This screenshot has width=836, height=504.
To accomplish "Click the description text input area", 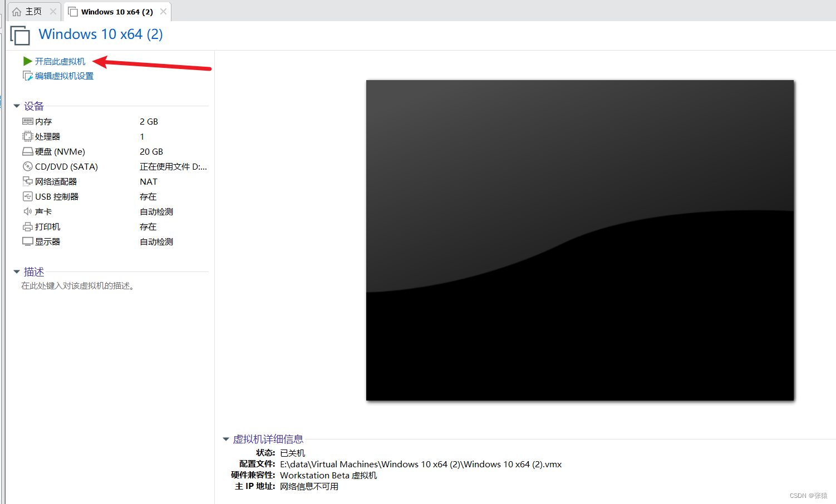I will 77,286.
